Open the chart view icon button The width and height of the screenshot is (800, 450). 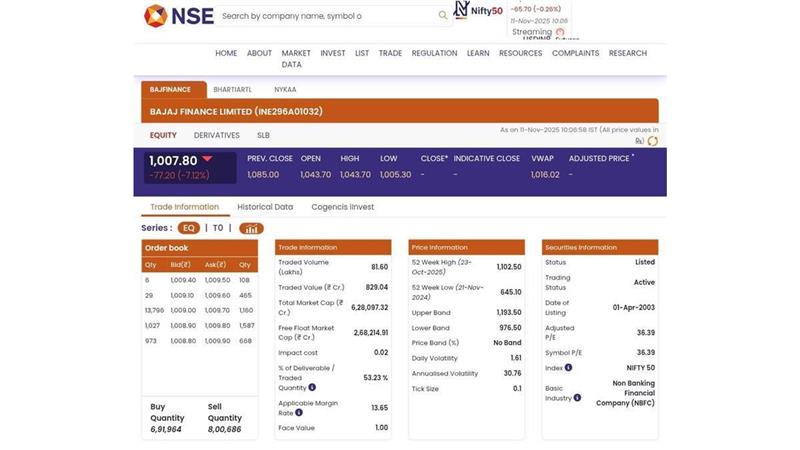tap(251, 228)
